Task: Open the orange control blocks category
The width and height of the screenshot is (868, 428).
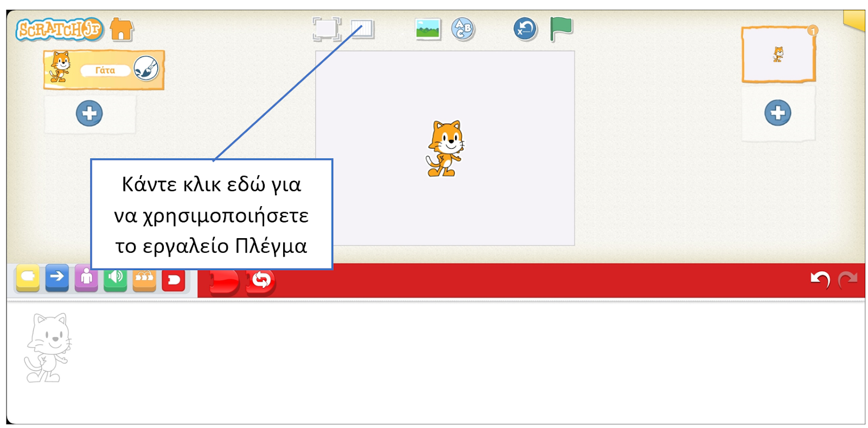Action: click(144, 279)
